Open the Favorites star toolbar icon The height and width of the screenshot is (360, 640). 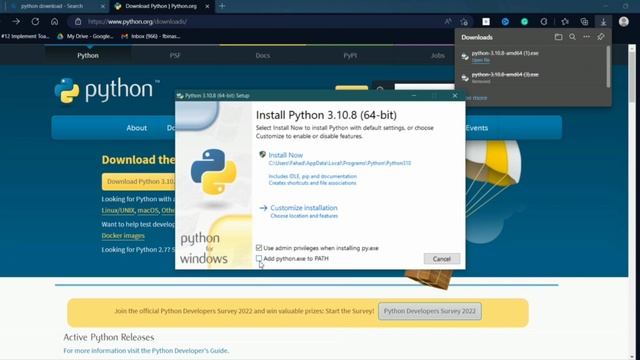tap(565, 22)
